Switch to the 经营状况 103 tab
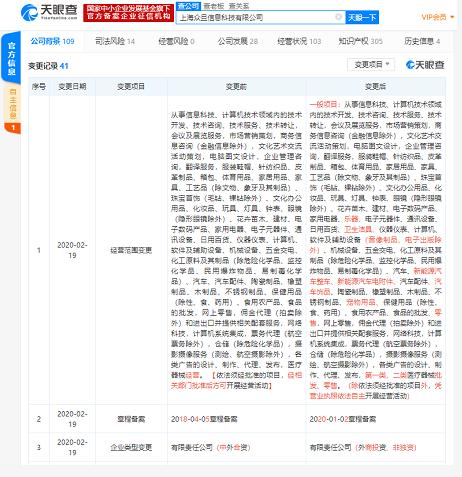The image size is (462, 477). pyautogui.click(x=299, y=41)
